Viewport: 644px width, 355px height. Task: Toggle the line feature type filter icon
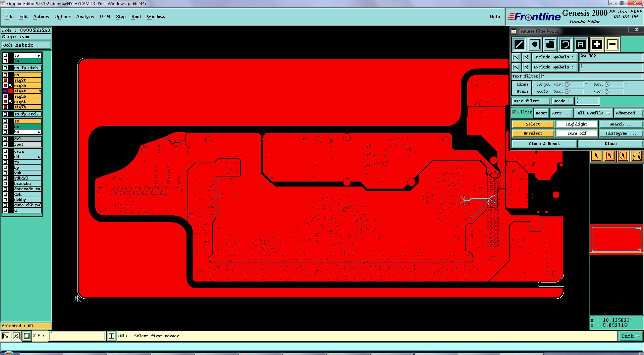pyautogui.click(x=519, y=44)
